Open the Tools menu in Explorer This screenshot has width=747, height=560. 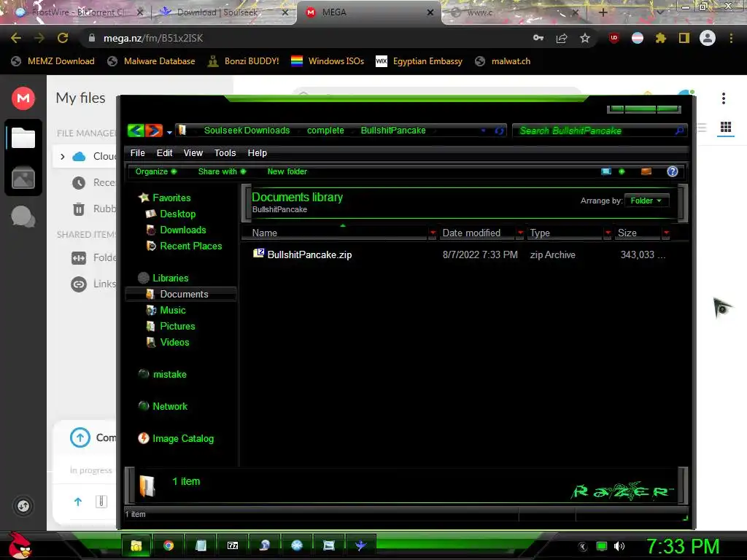(x=225, y=153)
